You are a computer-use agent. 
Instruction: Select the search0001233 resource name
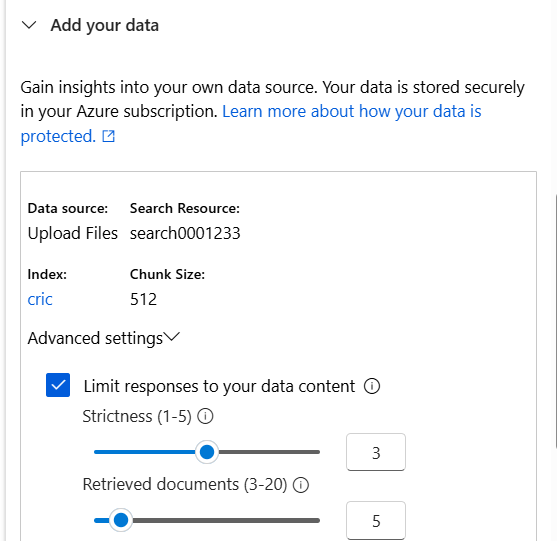coord(185,233)
